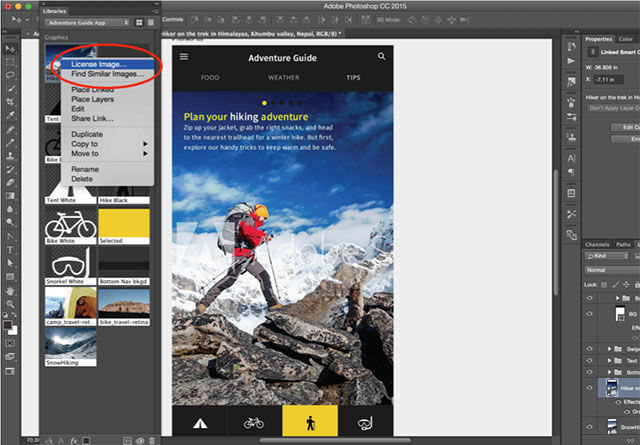
Task: Toggle Effects visibility under Hiker layer
Action: point(618,402)
